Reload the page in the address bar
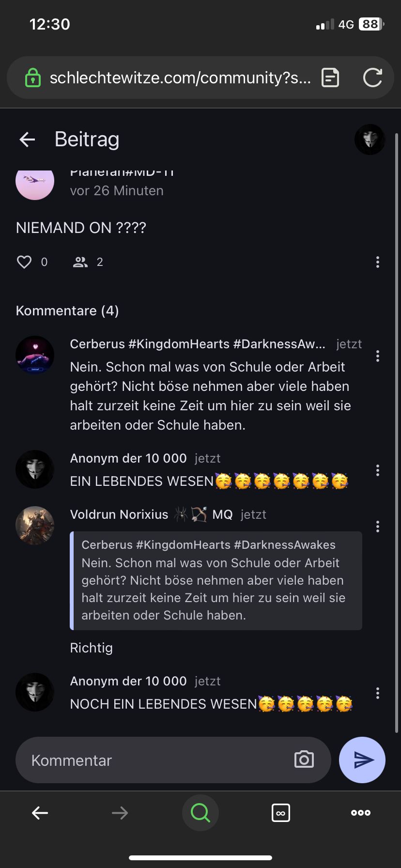Image resolution: width=401 pixels, height=868 pixels. pos(372,77)
